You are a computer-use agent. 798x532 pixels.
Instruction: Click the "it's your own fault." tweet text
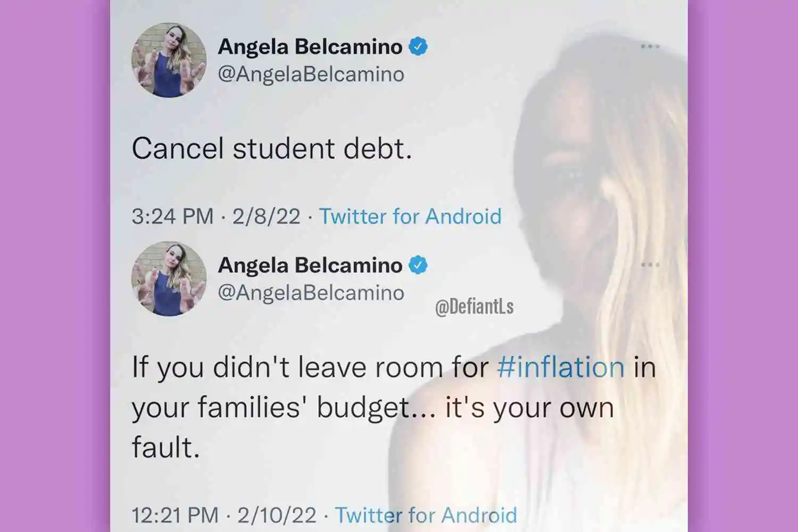pyautogui.click(x=529, y=408)
